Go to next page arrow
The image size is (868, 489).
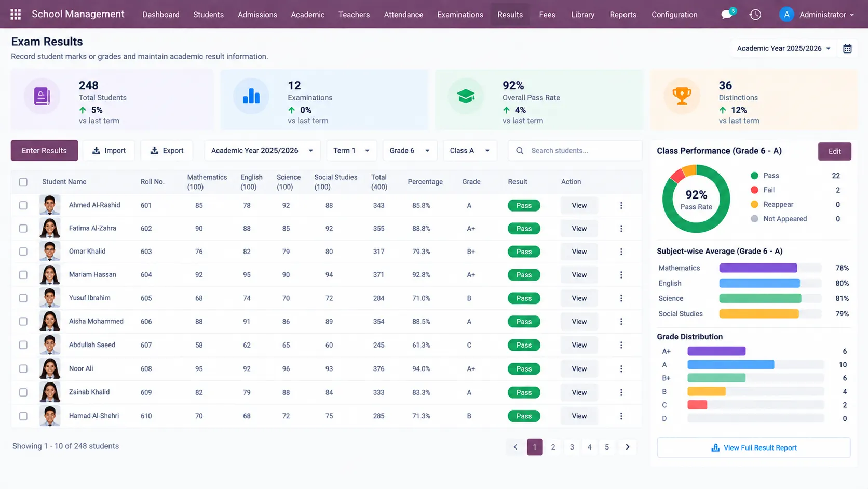tap(627, 447)
